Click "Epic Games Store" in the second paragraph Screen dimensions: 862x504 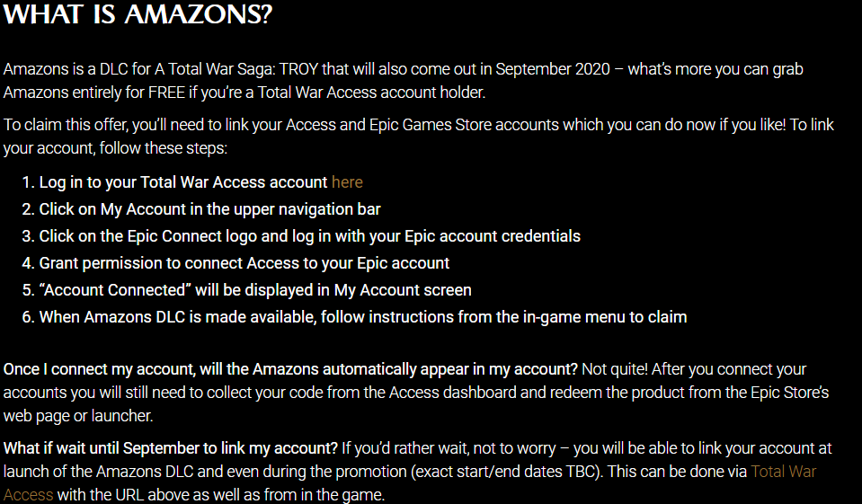pos(431,125)
